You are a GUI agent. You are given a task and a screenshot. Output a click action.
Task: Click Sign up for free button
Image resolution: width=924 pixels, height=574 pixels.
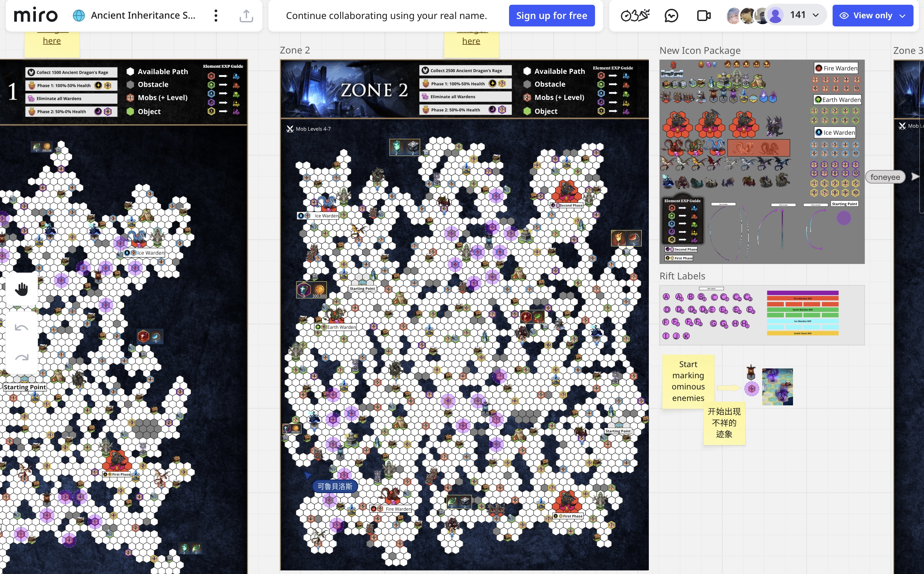pos(551,16)
